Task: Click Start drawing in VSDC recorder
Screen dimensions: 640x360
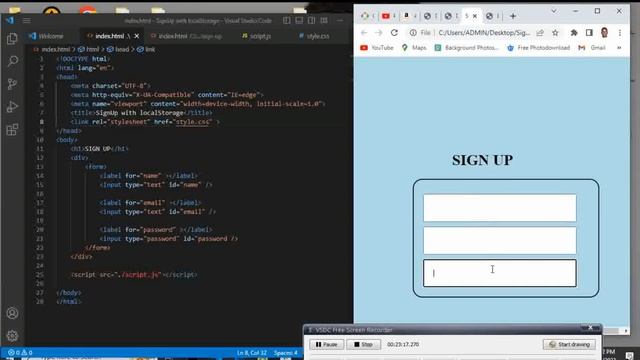Action: tap(569, 344)
